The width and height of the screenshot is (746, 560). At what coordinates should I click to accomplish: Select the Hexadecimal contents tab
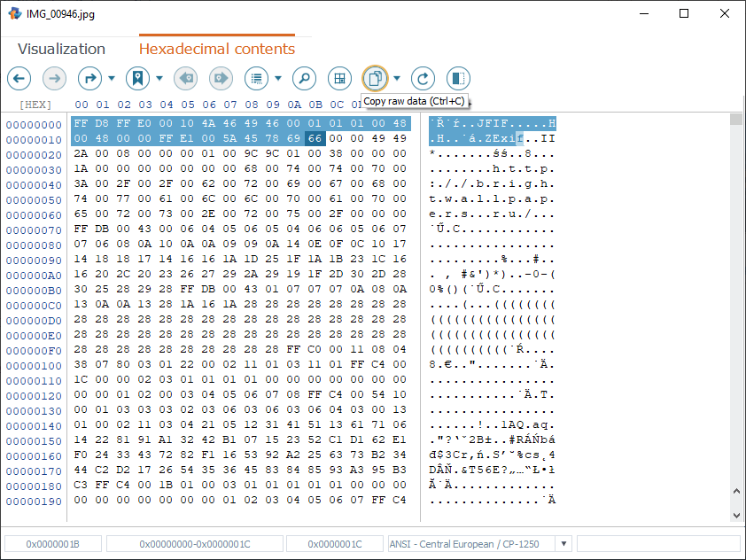click(217, 49)
